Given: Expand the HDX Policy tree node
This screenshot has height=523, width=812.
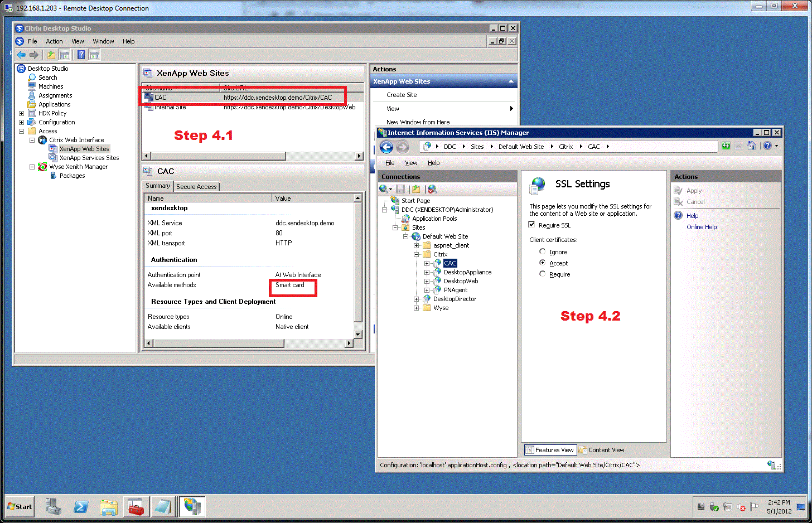Looking at the screenshot, I should 21,113.
